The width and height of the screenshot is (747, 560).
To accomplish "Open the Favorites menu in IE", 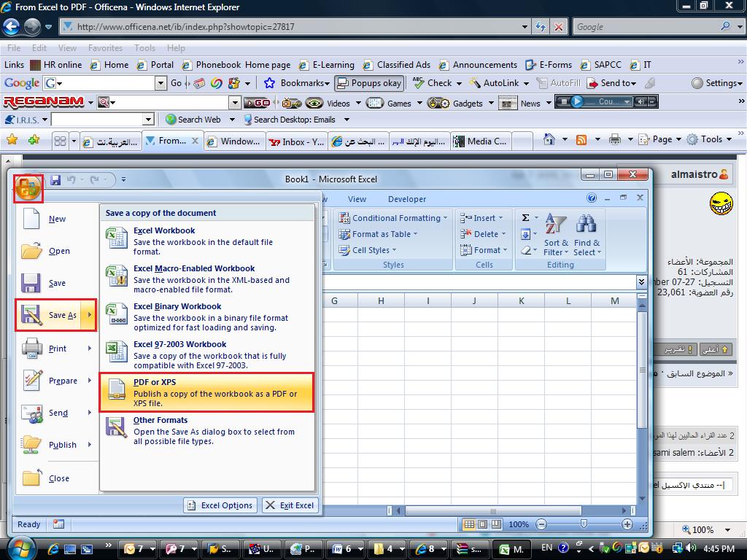I will [x=105, y=48].
